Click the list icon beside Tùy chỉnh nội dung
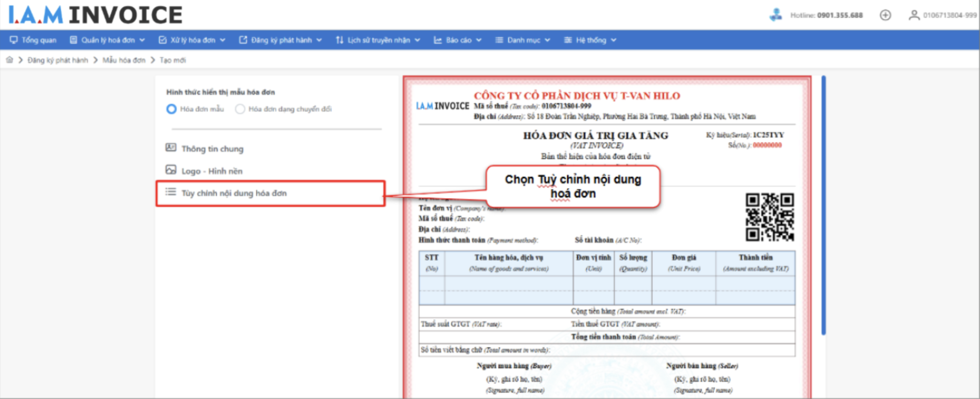The width and height of the screenshot is (980, 399). point(170,192)
